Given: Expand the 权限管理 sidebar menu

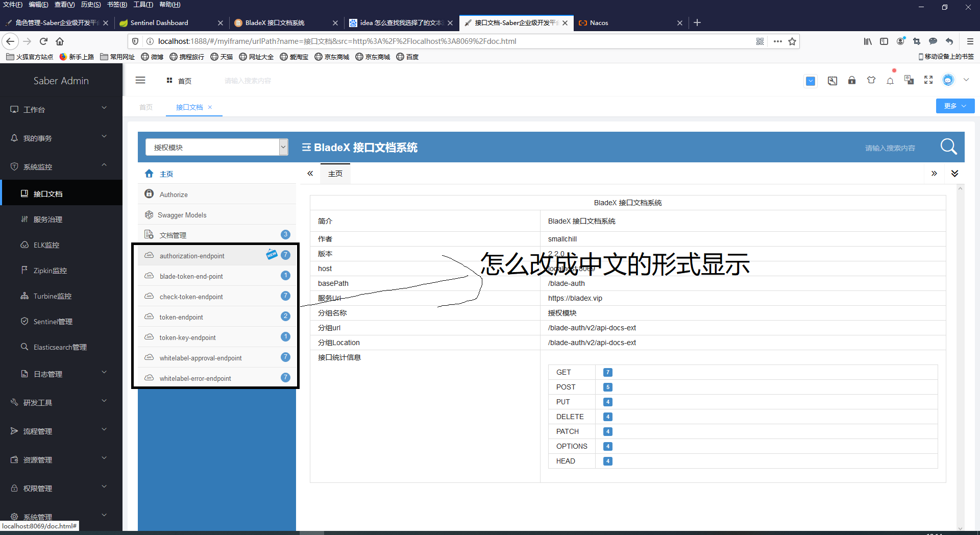Looking at the screenshot, I should coord(61,488).
